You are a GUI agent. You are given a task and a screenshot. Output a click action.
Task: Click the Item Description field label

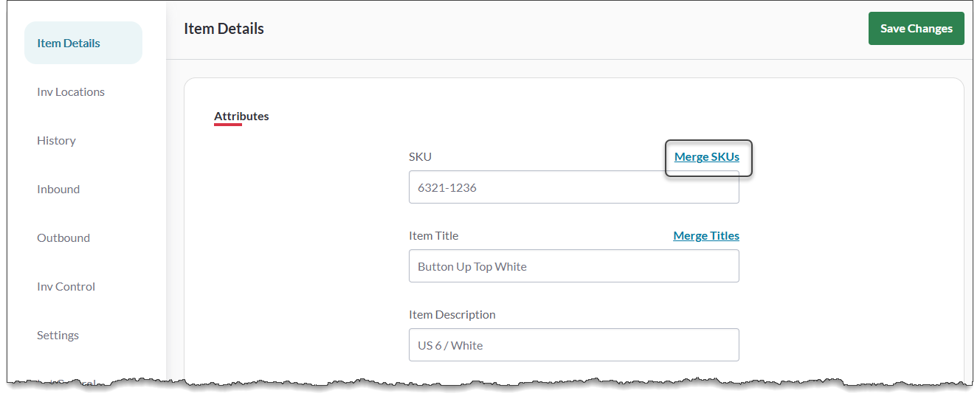pos(452,315)
